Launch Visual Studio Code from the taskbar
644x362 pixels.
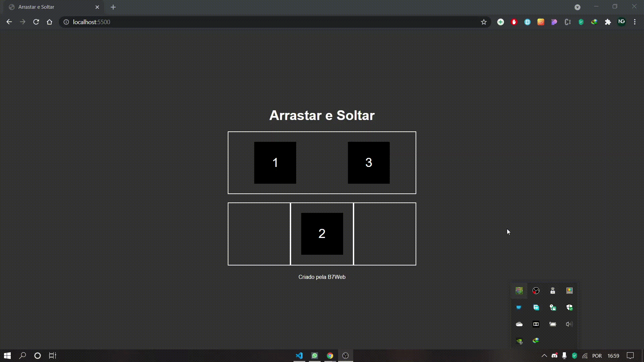click(x=299, y=356)
